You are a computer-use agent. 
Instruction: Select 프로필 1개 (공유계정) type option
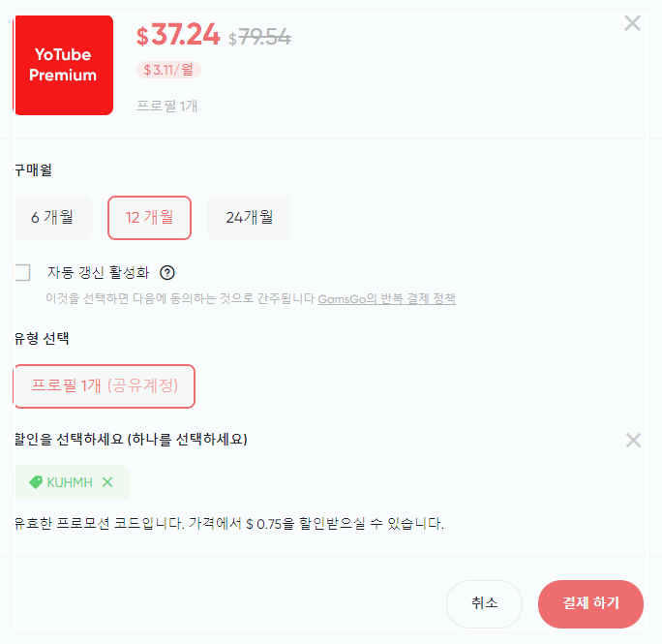click(105, 385)
